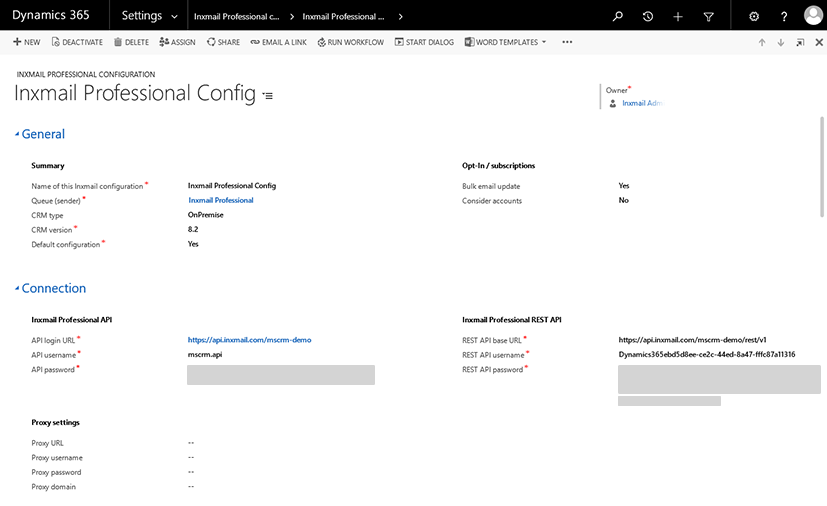
Task: Open the search magnifier icon
Action: click(x=618, y=16)
